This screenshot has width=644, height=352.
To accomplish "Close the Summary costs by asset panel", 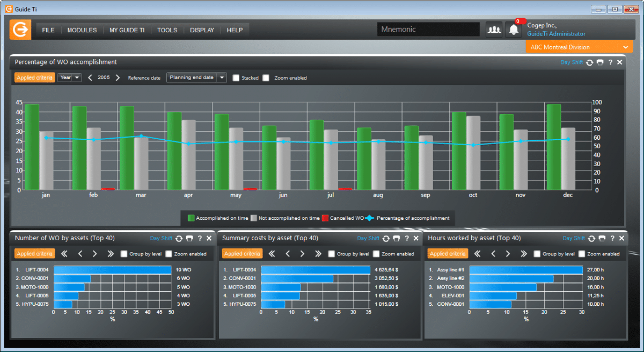I will [x=416, y=238].
